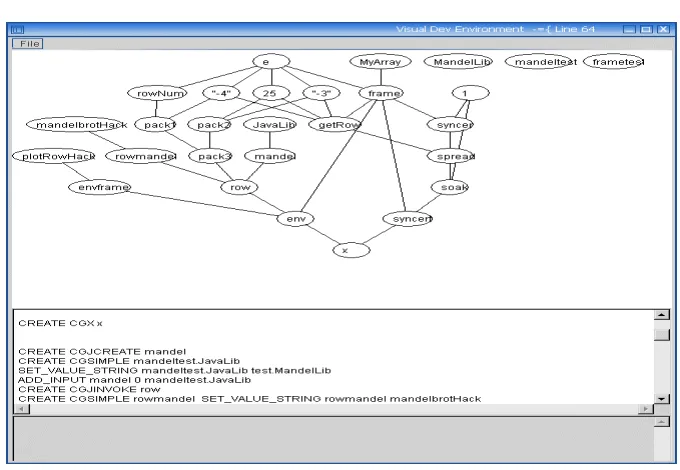
Task: Select the "-4" node
Action: pos(222,93)
